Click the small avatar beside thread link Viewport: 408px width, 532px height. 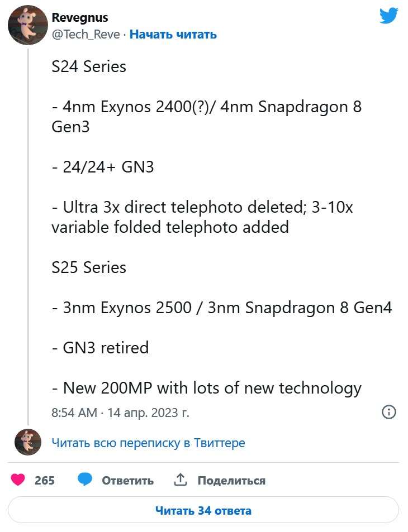27,443
